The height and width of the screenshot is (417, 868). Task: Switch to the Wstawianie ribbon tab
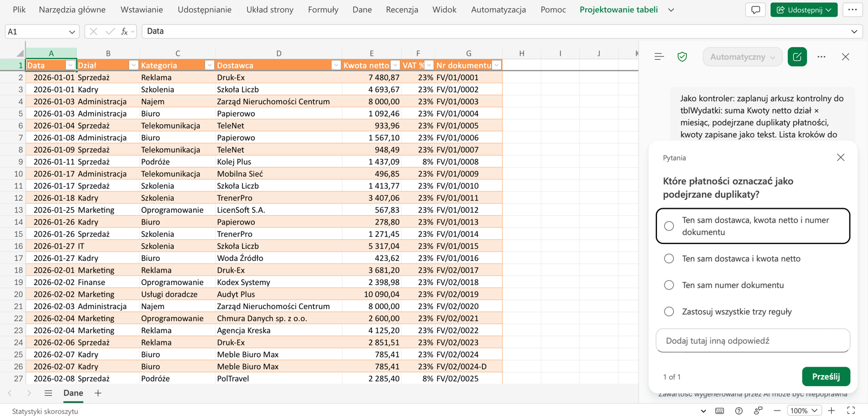point(142,10)
